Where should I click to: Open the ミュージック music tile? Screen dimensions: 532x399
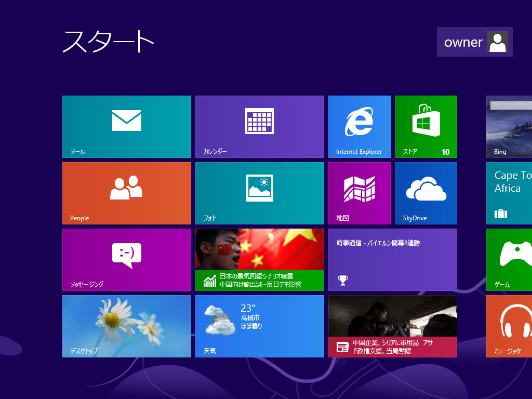coord(509,326)
